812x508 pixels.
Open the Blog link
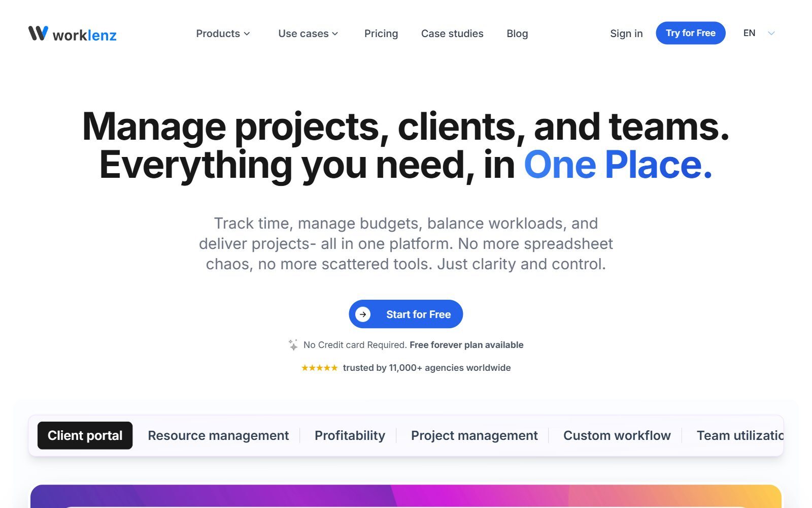[517, 34]
